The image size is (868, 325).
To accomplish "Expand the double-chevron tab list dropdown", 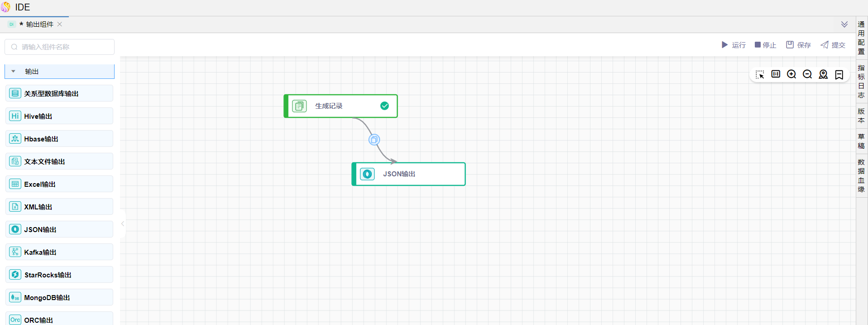I will point(844,24).
